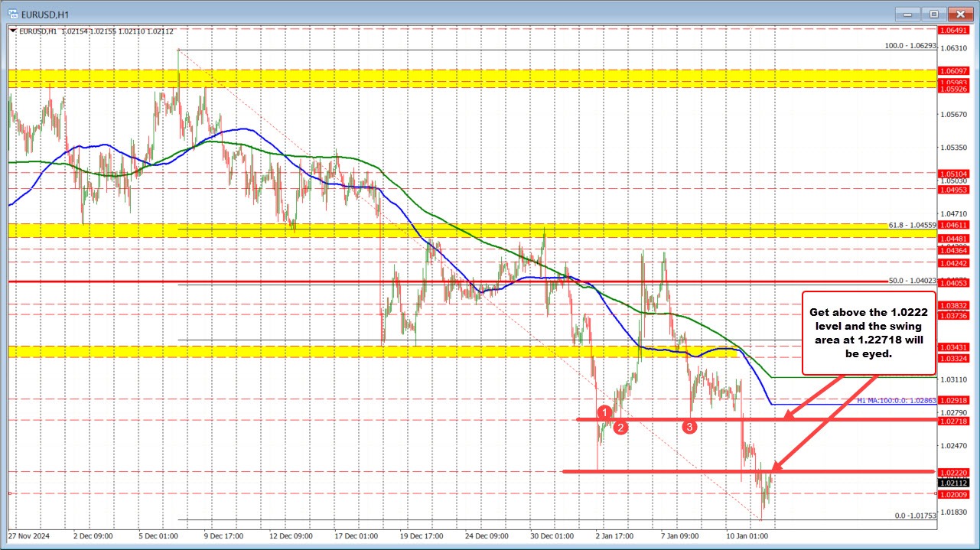Image resolution: width=980 pixels, height=550 pixels.
Task: Select the circled marker 1 on the chart
Action: (x=605, y=413)
